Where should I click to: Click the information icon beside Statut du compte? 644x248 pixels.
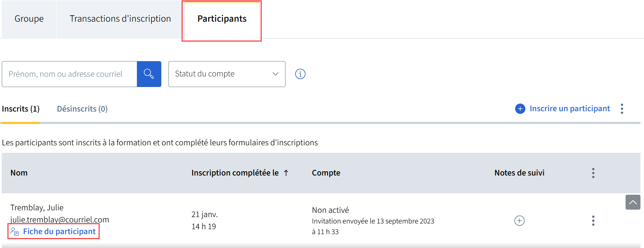coord(300,74)
